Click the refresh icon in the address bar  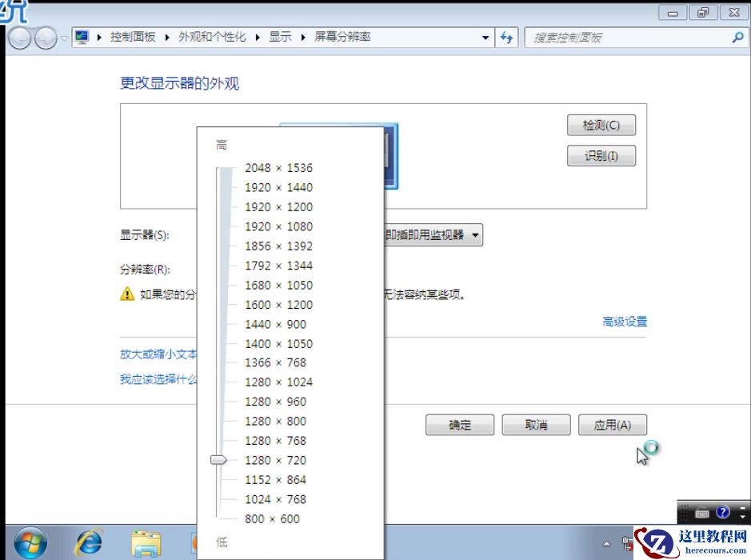[x=507, y=37]
